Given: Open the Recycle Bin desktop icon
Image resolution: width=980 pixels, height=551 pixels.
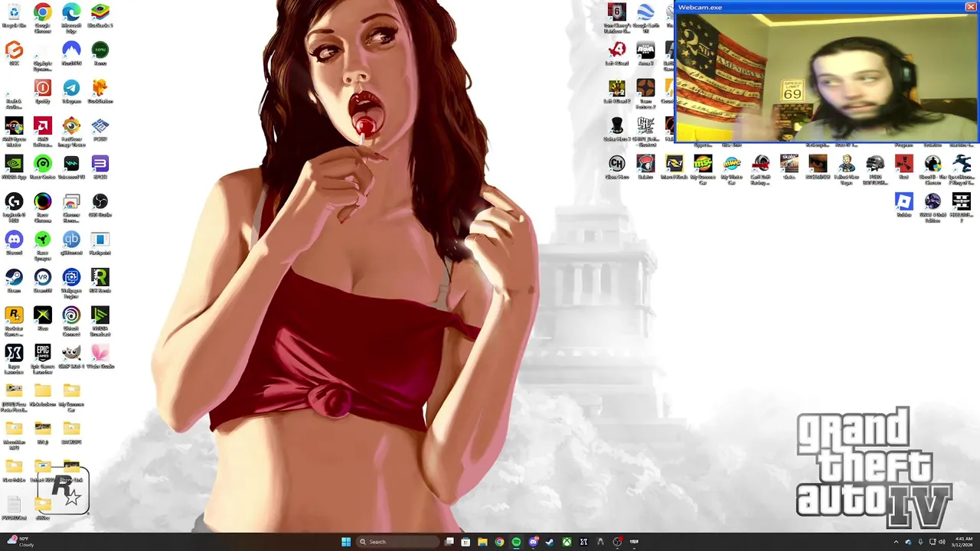Looking at the screenshot, I should tap(14, 16).
